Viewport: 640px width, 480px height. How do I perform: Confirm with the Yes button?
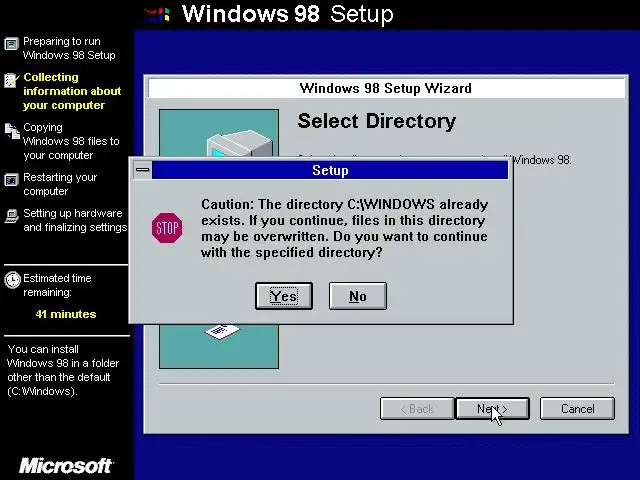click(284, 296)
